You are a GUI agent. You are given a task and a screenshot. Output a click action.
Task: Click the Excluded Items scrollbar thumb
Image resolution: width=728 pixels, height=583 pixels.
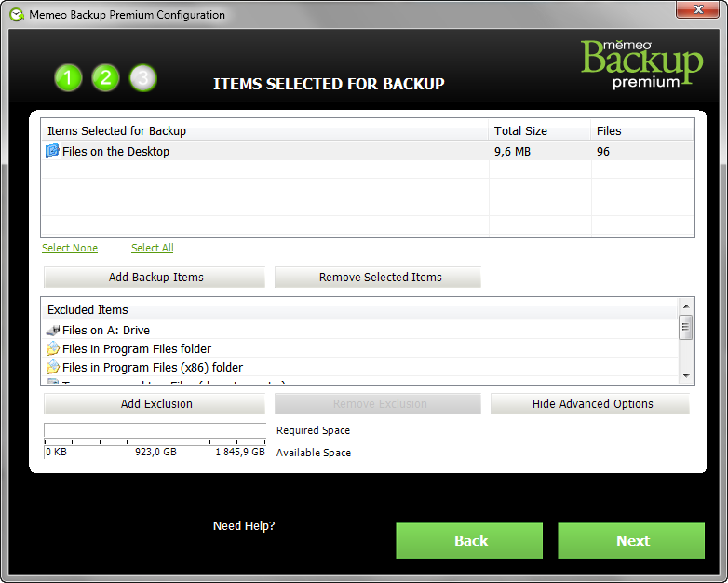click(x=686, y=327)
